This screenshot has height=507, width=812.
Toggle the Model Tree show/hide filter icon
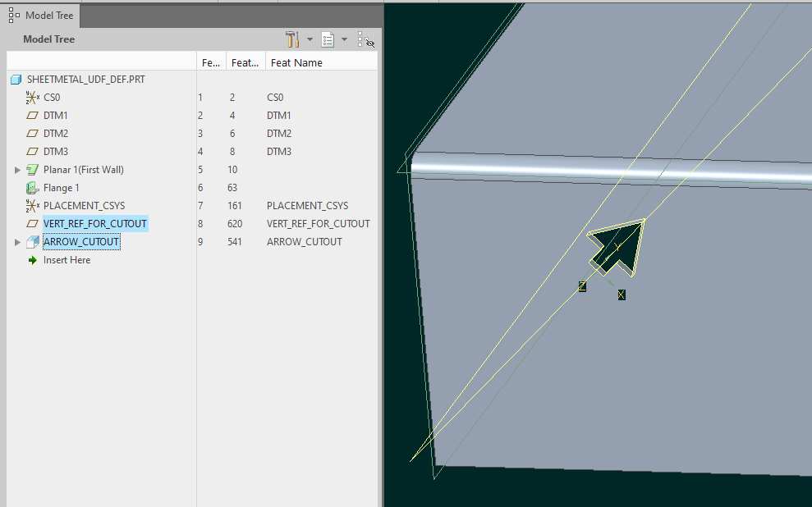[366, 39]
